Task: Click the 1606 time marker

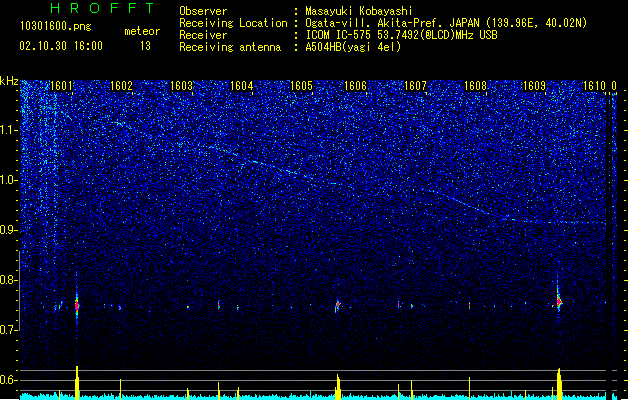Action: click(355, 86)
